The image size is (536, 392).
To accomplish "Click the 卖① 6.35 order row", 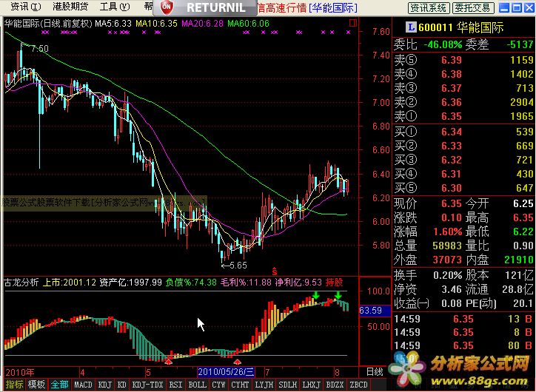I will pyautogui.click(x=464, y=116).
